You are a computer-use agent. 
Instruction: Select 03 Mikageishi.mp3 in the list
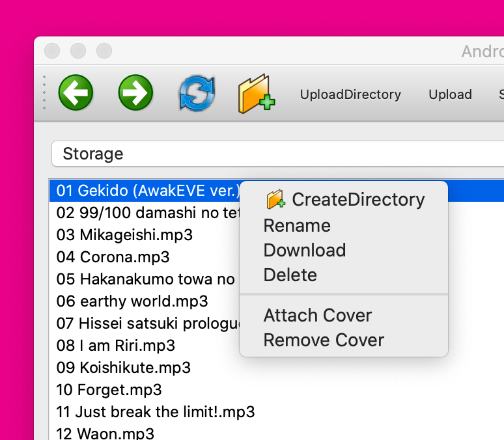(x=124, y=234)
